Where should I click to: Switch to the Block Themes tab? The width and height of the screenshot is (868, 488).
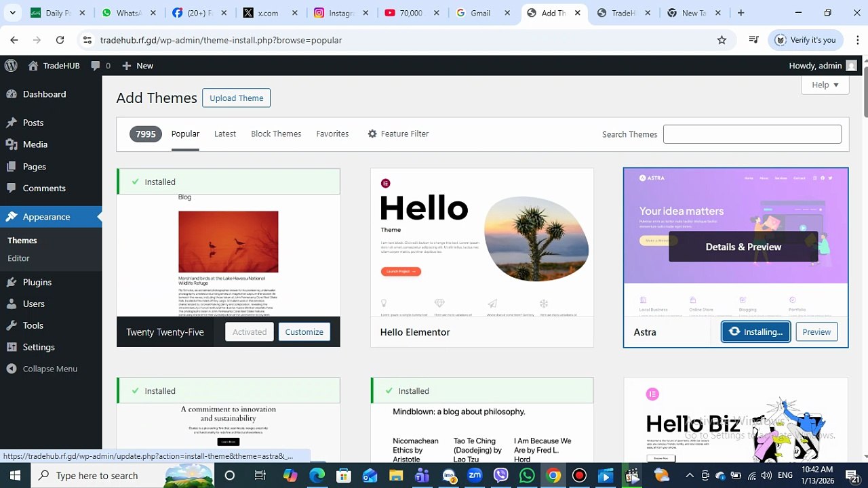(276, 134)
